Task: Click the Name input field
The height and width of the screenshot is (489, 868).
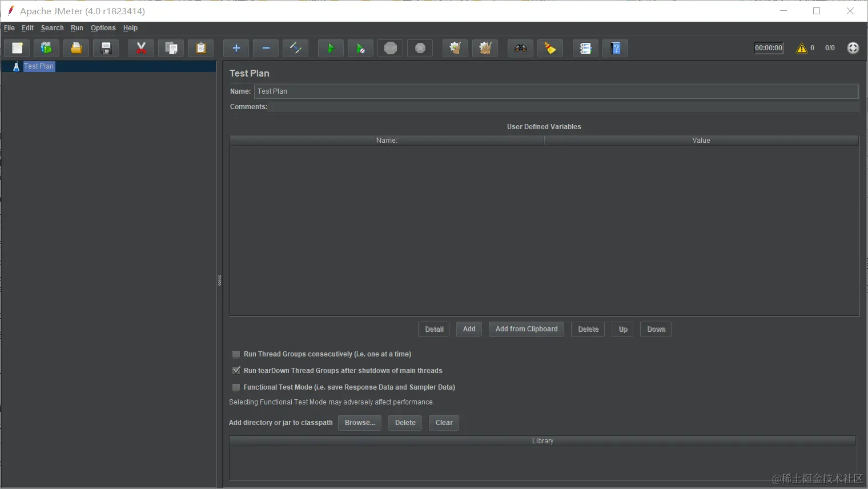Action: click(x=556, y=91)
